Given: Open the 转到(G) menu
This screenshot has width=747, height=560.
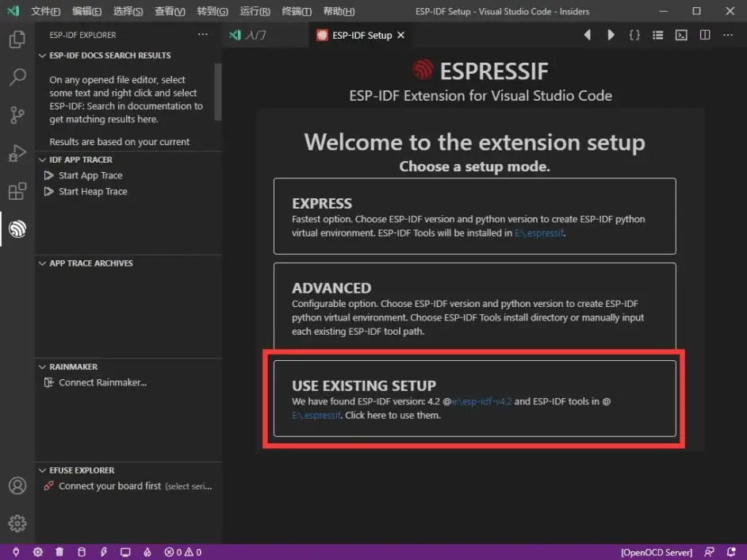Looking at the screenshot, I should point(213,11).
